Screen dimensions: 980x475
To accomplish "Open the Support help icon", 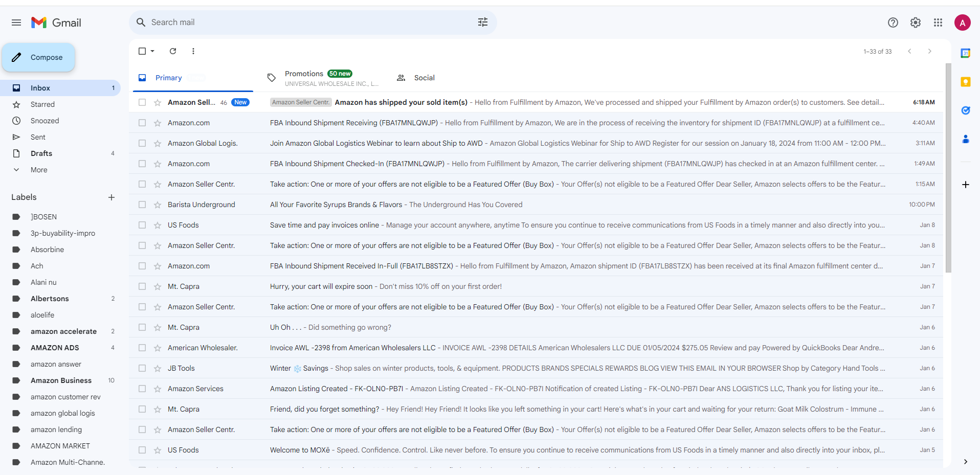I will pos(893,22).
